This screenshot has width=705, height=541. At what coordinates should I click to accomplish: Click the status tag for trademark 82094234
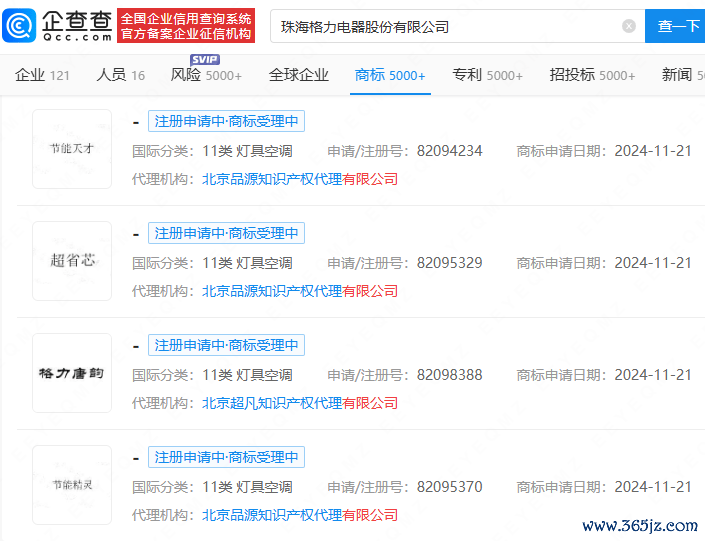226,121
